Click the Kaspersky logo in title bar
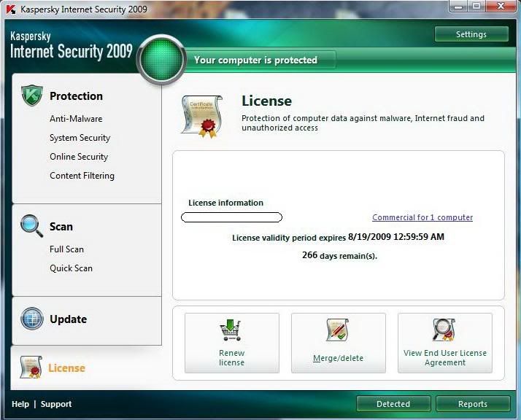This screenshot has height=420, width=521. [11, 9]
